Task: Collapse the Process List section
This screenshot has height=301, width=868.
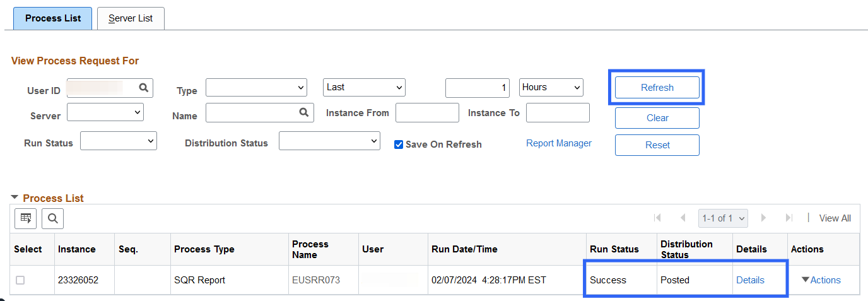Action: click(15, 198)
